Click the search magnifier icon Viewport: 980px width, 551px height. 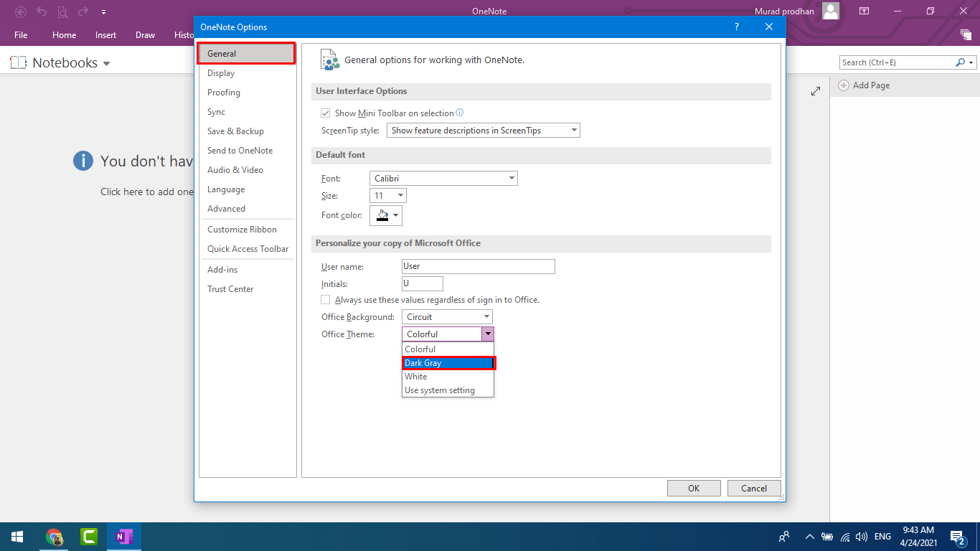961,62
